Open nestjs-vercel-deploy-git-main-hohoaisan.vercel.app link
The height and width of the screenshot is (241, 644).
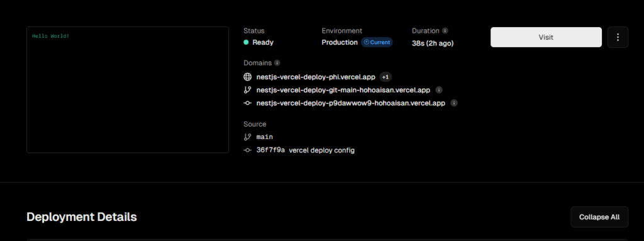[x=343, y=90]
